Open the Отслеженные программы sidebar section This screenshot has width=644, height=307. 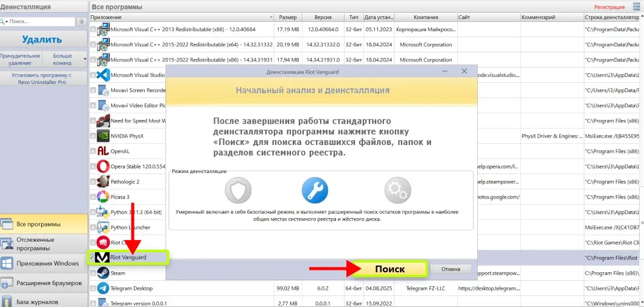coord(44,244)
